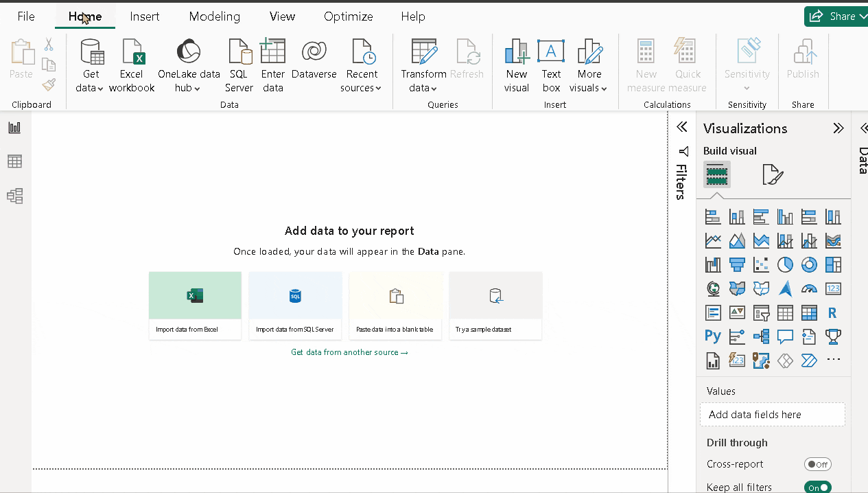This screenshot has width=868, height=493.
Task: Insert a Pie chart visual
Action: [x=785, y=264]
